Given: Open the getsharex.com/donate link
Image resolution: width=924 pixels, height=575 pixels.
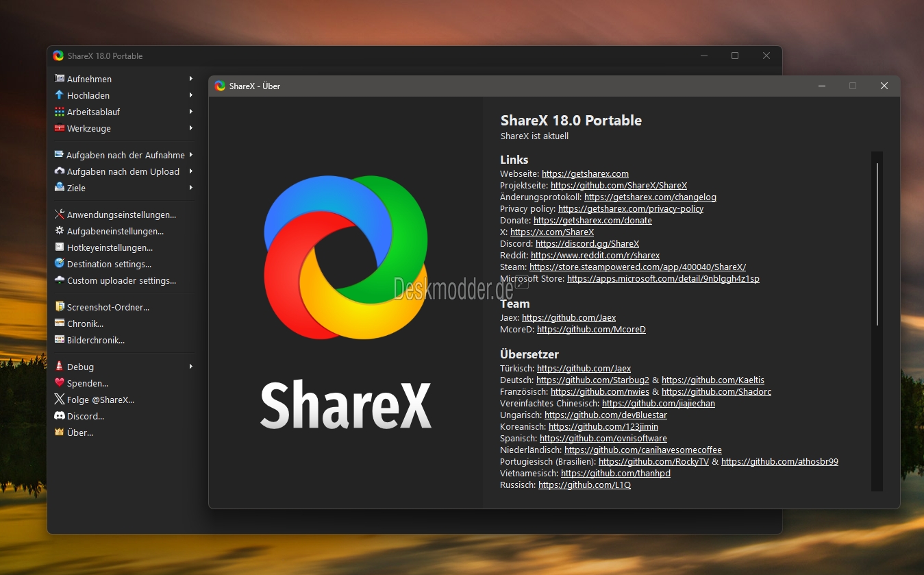Looking at the screenshot, I should (592, 221).
